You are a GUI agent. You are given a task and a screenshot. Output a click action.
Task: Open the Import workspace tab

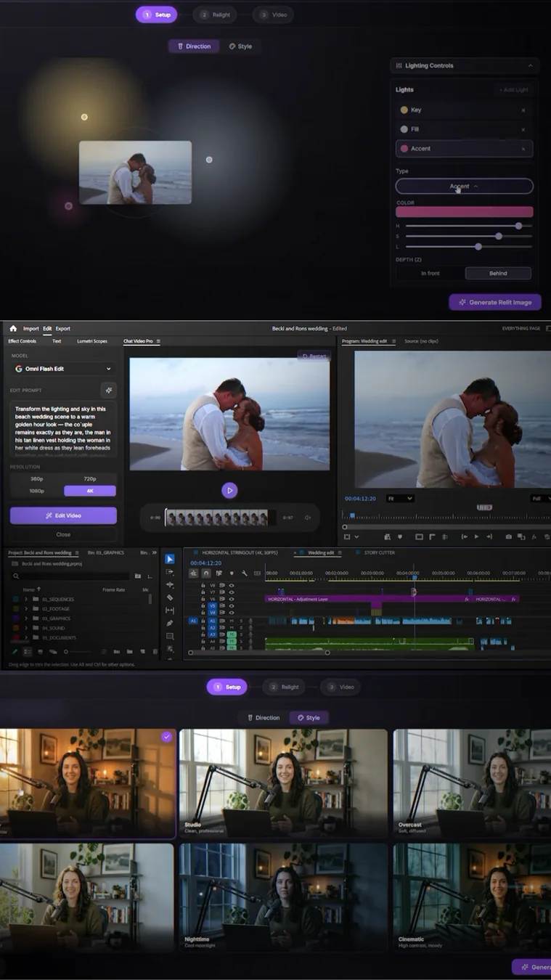[x=30, y=329]
